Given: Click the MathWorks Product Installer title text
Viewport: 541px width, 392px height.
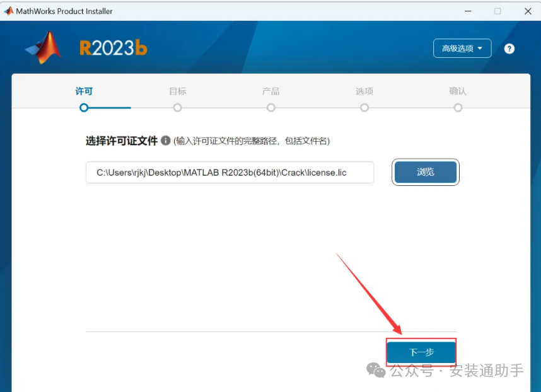Looking at the screenshot, I should click(64, 11).
